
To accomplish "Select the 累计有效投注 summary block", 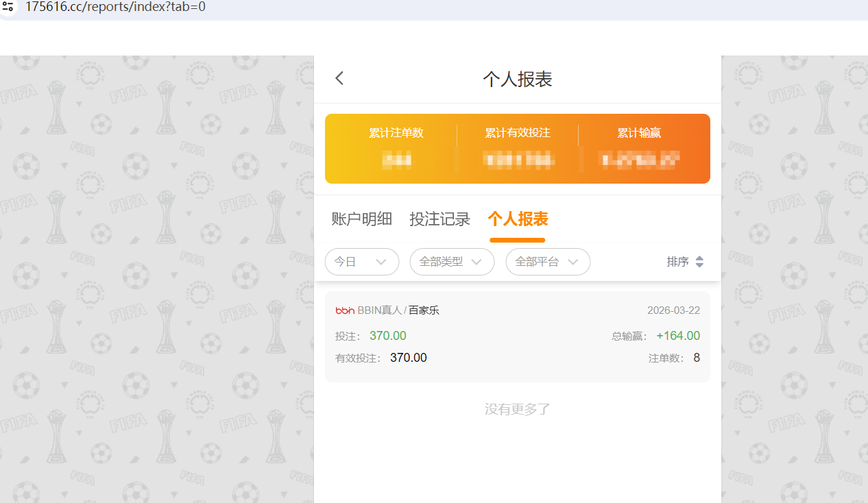I will (x=518, y=147).
